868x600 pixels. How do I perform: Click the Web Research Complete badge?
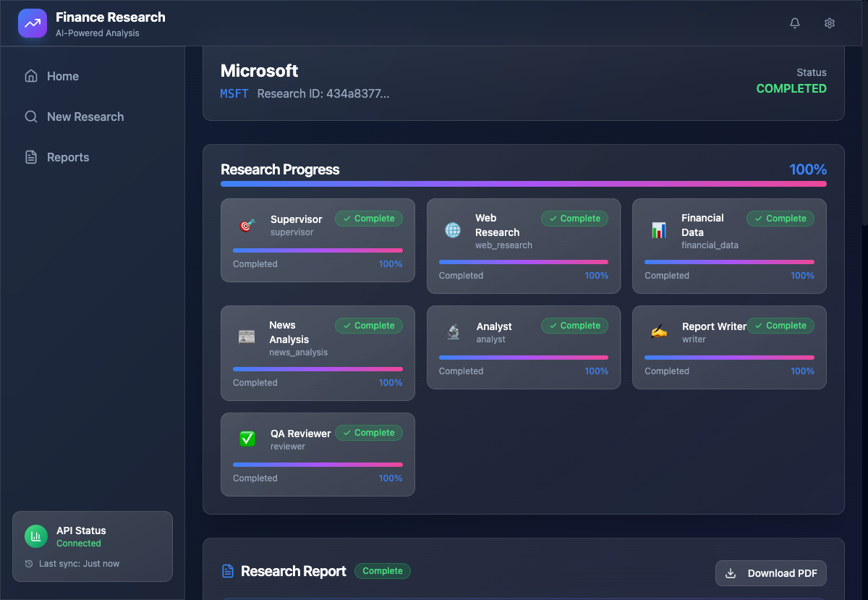click(575, 219)
